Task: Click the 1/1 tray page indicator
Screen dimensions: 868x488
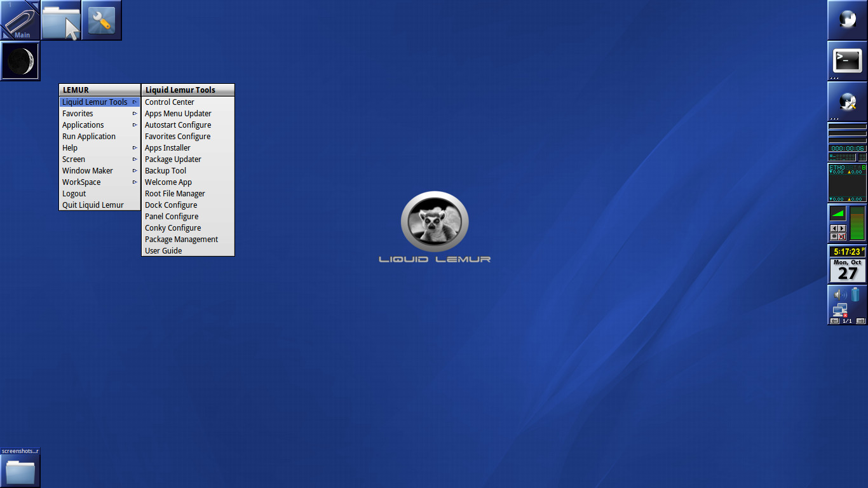Action: tap(847, 321)
